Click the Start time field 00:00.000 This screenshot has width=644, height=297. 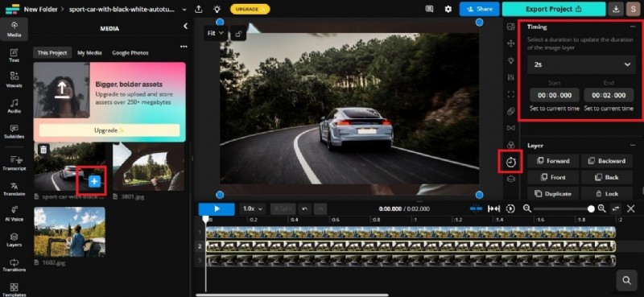coord(555,95)
